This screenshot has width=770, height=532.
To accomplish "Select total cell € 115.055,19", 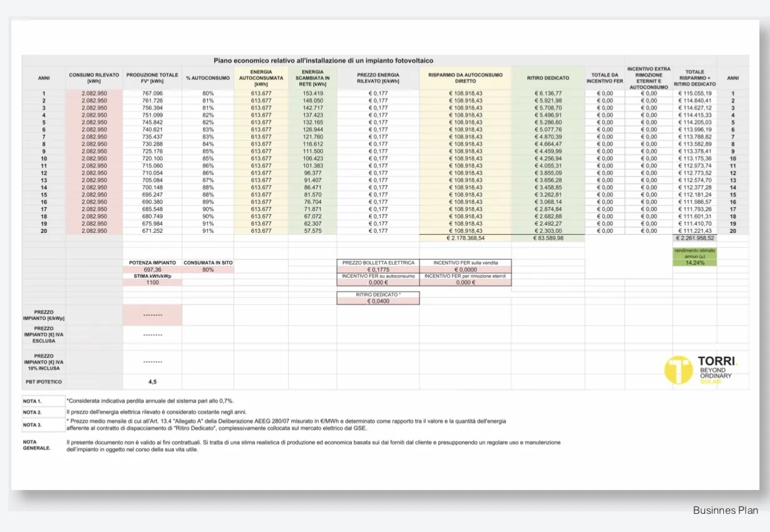I will [x=695, y=93].
